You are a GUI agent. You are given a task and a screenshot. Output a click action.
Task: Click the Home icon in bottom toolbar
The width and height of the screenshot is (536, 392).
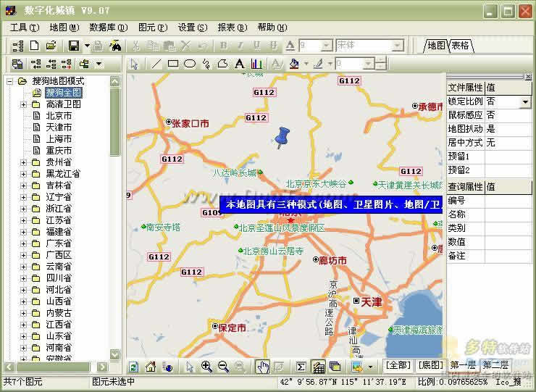pos(151,367)
